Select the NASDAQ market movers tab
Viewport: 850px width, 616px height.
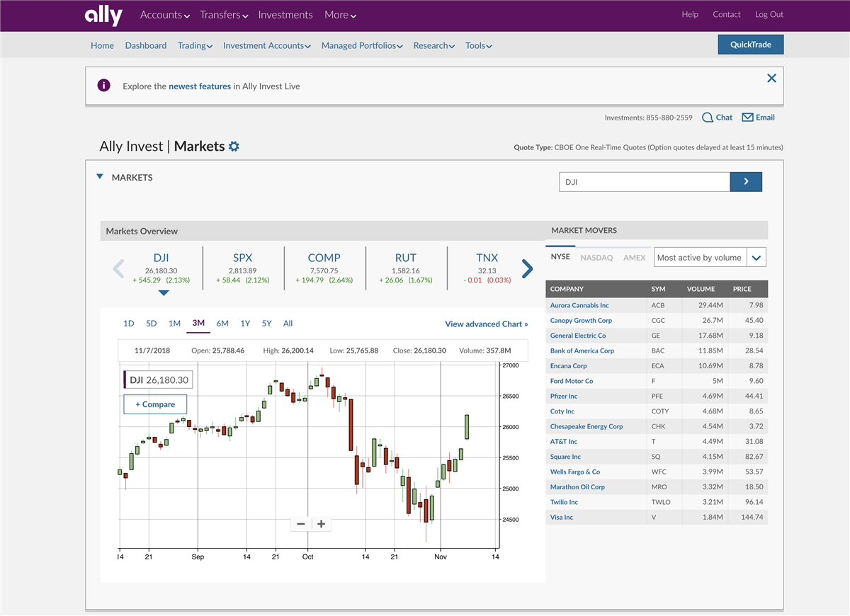coord(596,258)
